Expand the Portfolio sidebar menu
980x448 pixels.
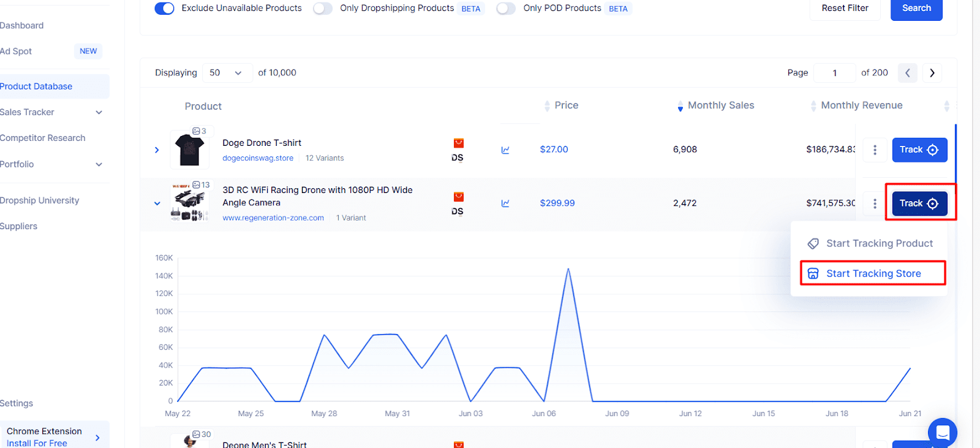99,164
